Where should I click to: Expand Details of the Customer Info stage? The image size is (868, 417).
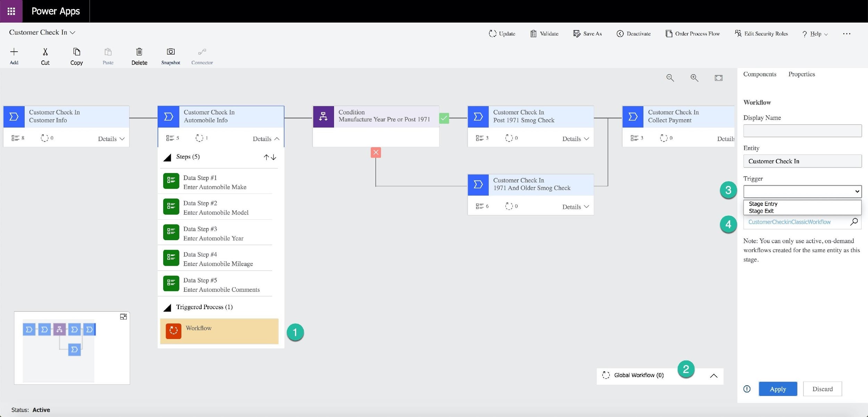point(111,139)
